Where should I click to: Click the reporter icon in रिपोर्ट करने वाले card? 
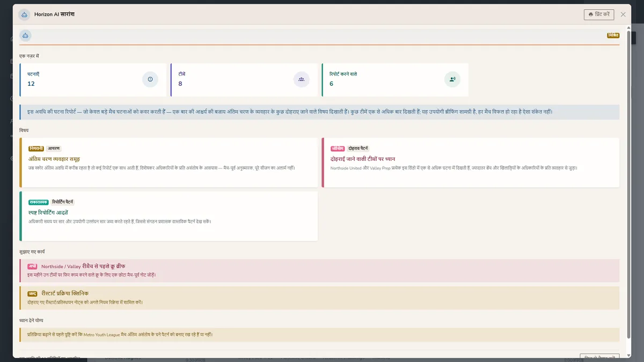coord(452,79)
